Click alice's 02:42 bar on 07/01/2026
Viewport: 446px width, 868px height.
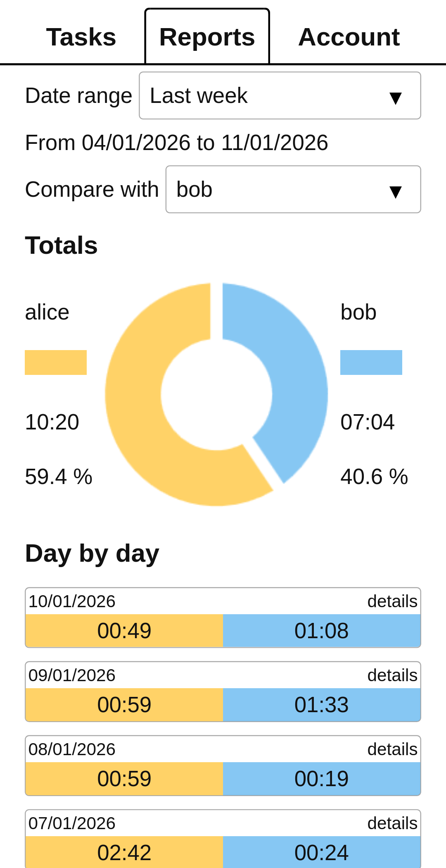click(124, 852)
